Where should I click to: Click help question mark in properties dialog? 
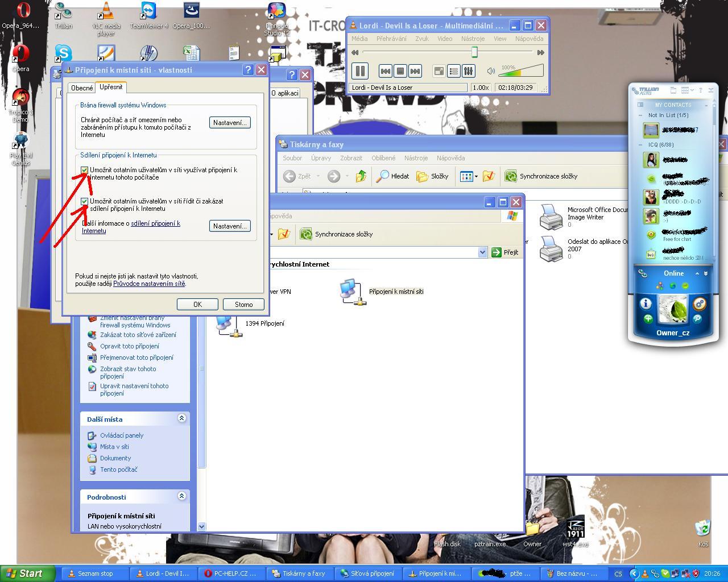pos(248,70)
